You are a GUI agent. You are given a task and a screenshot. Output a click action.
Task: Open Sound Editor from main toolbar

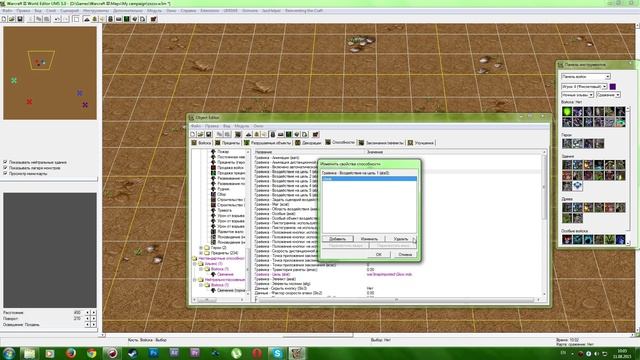tap(102, 19)
